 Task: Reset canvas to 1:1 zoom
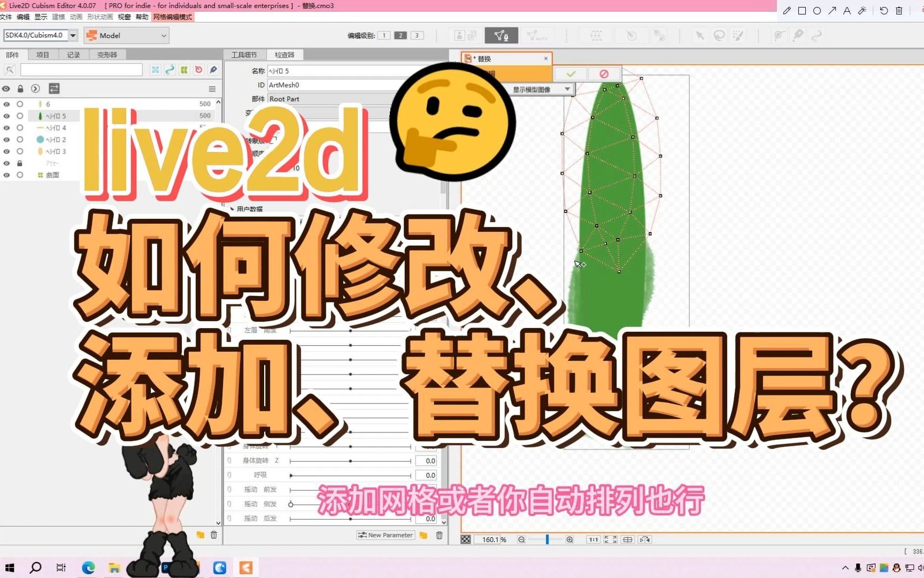(x=594, y=539)
